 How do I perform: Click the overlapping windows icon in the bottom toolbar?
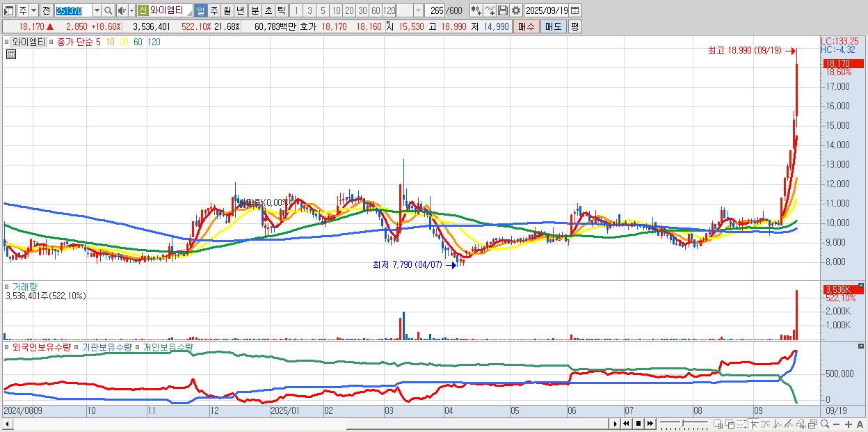point(730,424)
